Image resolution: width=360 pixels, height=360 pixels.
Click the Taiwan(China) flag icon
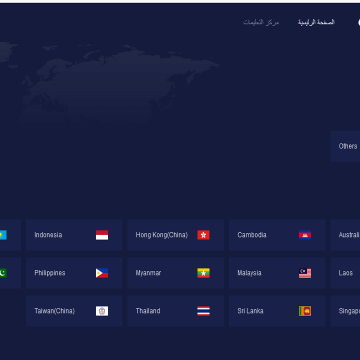tap(102, 311)
